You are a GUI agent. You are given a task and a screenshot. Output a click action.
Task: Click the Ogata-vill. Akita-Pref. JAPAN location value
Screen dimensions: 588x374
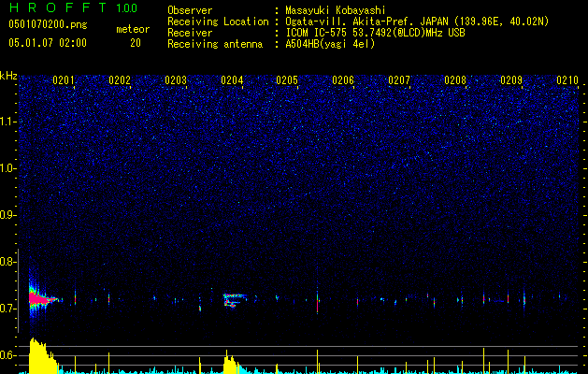click(417, 22)
